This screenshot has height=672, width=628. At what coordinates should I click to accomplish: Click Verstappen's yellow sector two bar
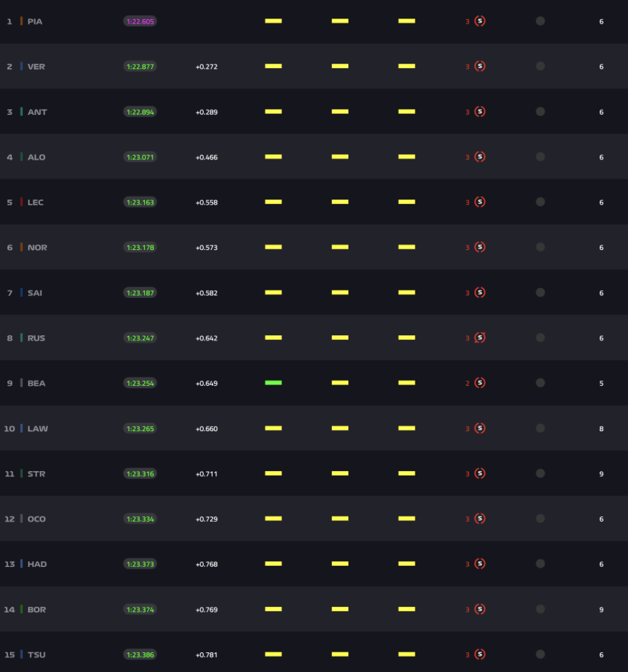point(340,66)
